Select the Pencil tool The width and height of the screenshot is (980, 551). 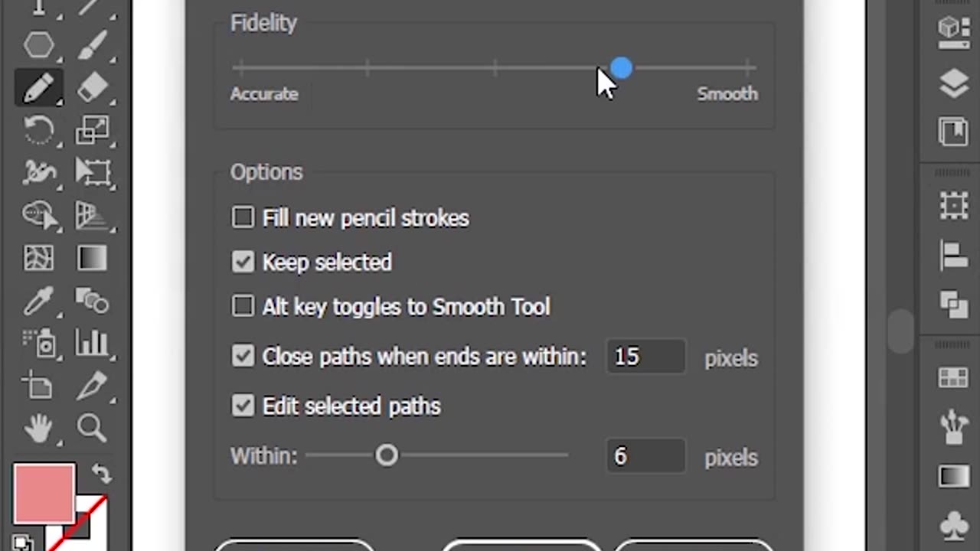[x=37, y=88]
